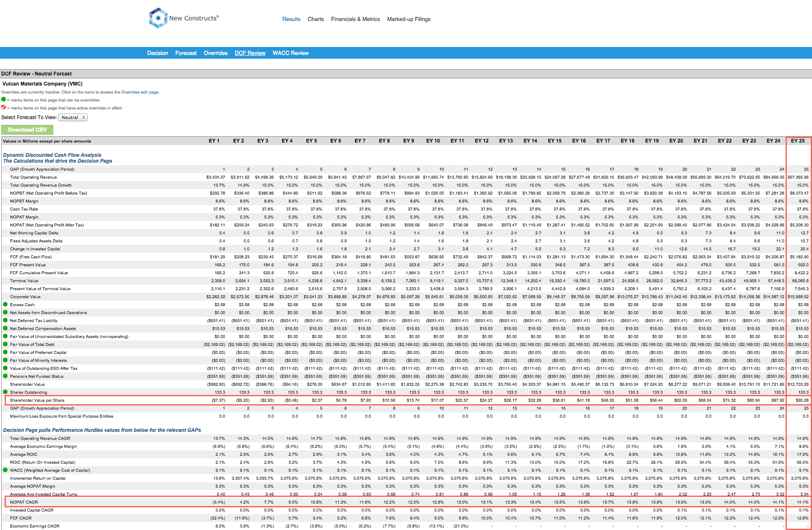The width and height of the screenshot is (812, 530).
Task: Switch to the Forecast tab
Action: coord(186,53)
